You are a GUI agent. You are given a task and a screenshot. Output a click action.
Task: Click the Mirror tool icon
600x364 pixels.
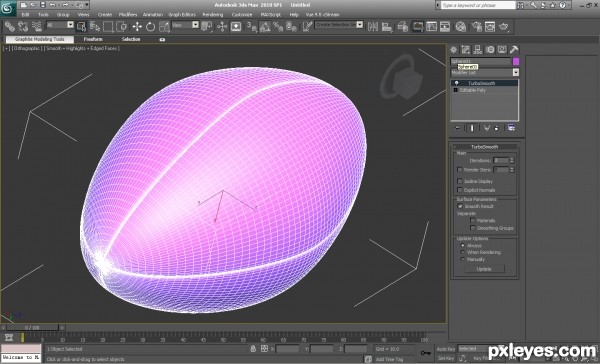373,26
